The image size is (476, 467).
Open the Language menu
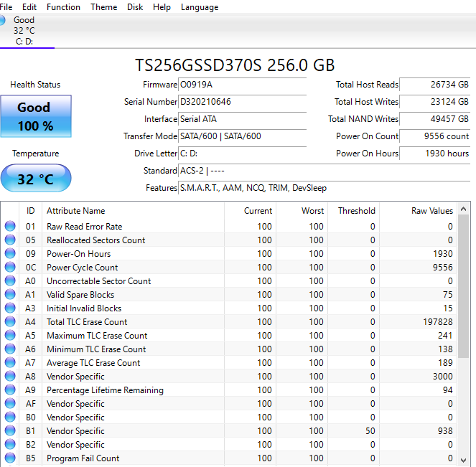coord(200,6)
